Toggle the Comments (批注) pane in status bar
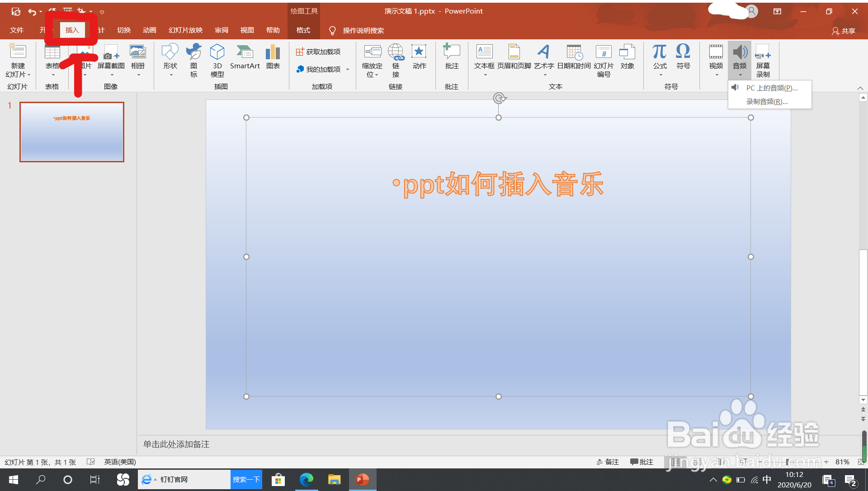868x491 pixels. (x=642, y=462)
